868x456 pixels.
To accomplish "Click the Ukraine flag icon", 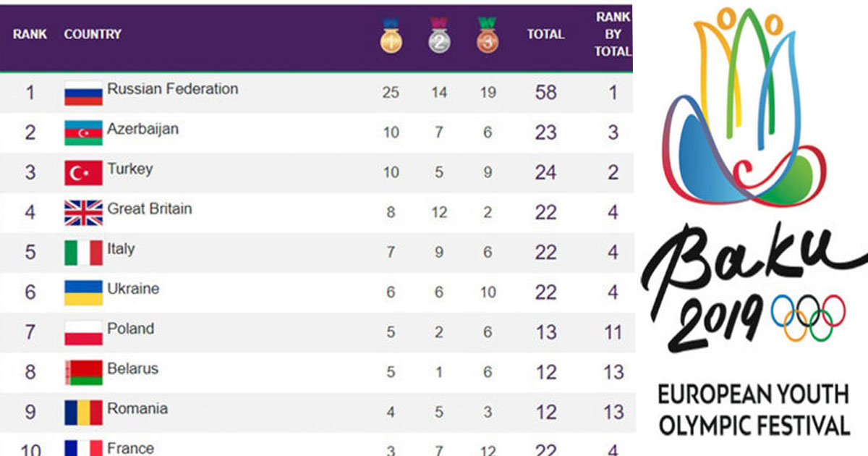I will [83, 293].
